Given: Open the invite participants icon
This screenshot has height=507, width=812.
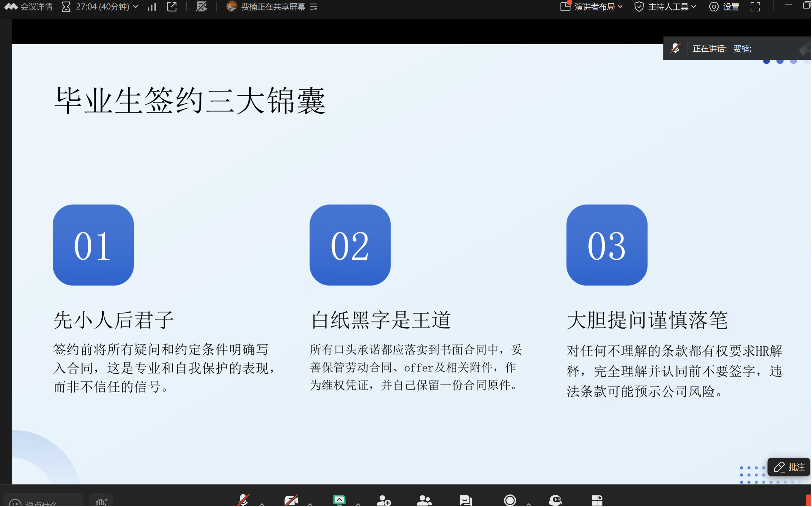Looking at the screenshot, I should (383, 501).
